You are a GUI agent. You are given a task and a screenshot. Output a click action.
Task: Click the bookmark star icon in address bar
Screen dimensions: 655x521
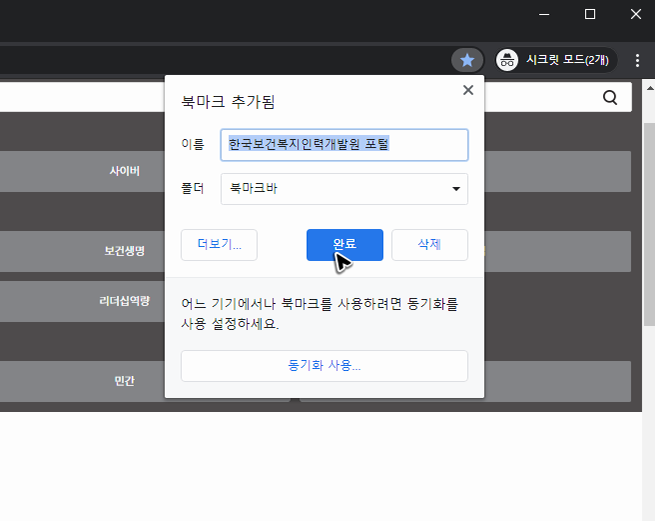[x=467, y=61]
